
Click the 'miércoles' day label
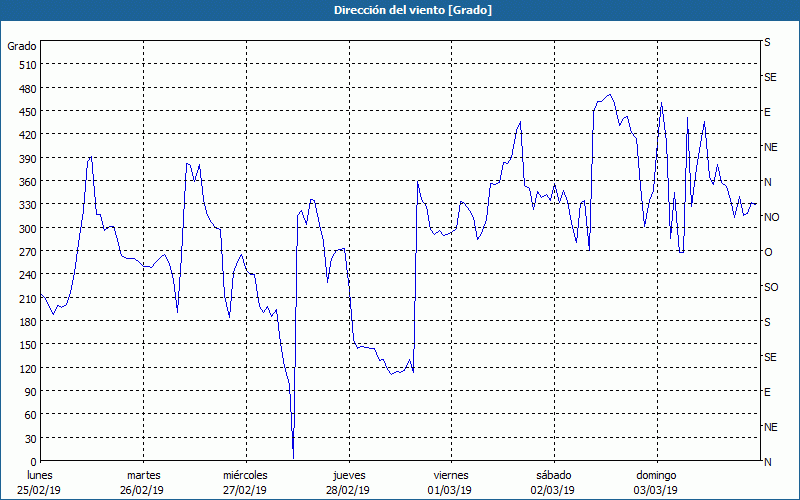tap(245, 475)
